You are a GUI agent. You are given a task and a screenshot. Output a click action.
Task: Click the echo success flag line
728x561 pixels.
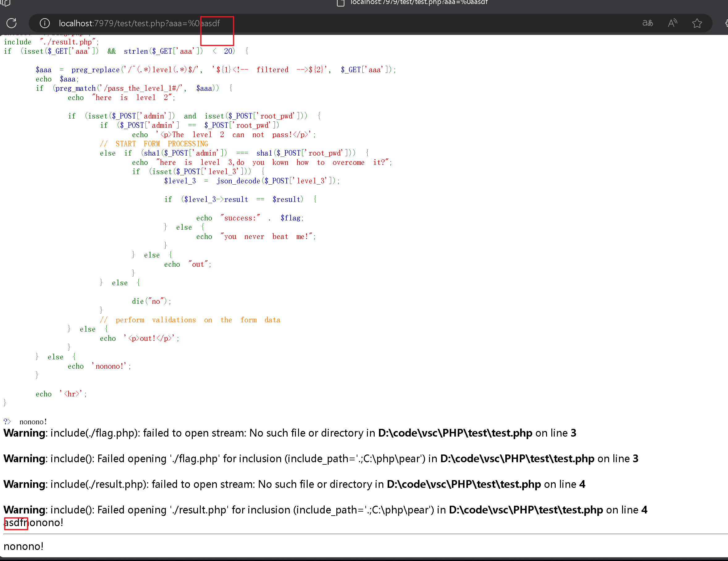(x=250, y=218)
